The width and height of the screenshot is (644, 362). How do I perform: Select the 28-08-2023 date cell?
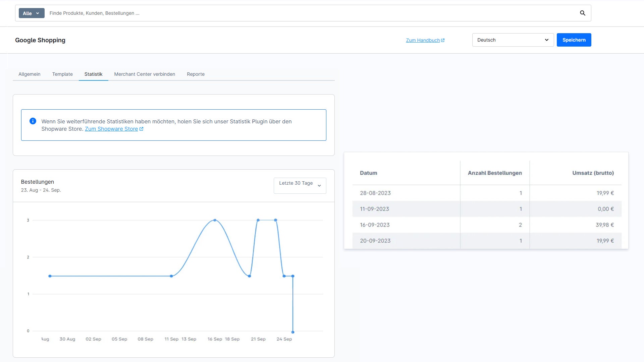pos(375,193)
